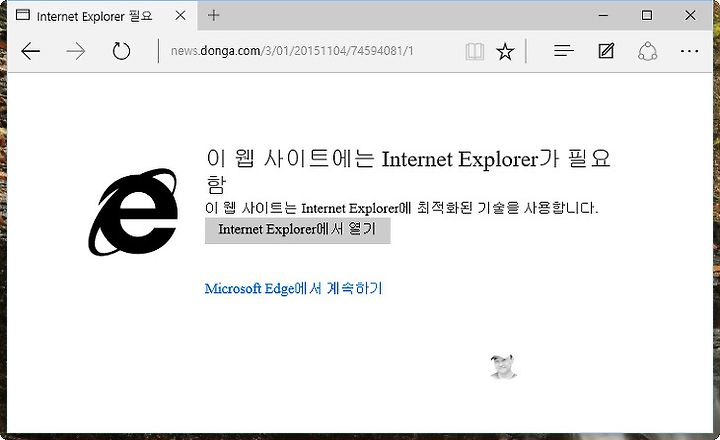
Task: Make a Web Note with pen icon
Action: click(x=606, y=51)
